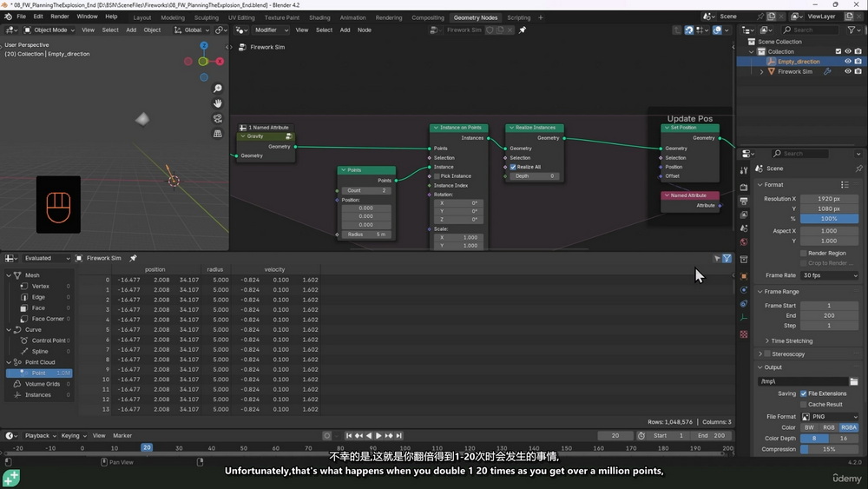Open the Tool properties tab
The image size is (868, 489).
tap(744, 170)
